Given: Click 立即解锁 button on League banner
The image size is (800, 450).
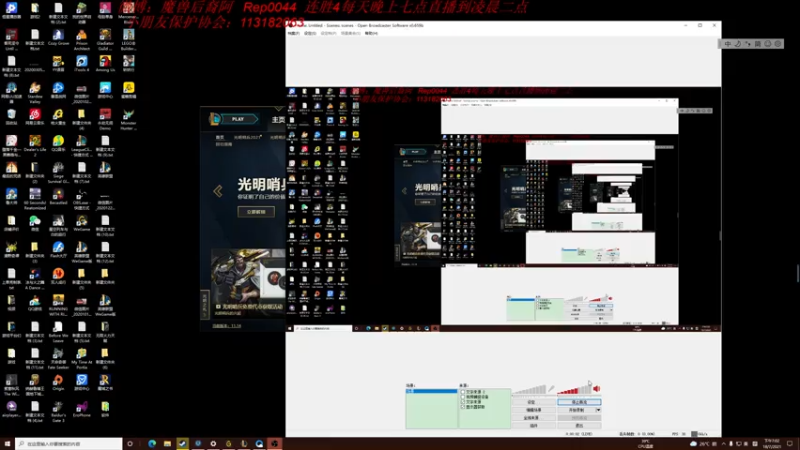Looking at the screenshot, I should [256, 212].
